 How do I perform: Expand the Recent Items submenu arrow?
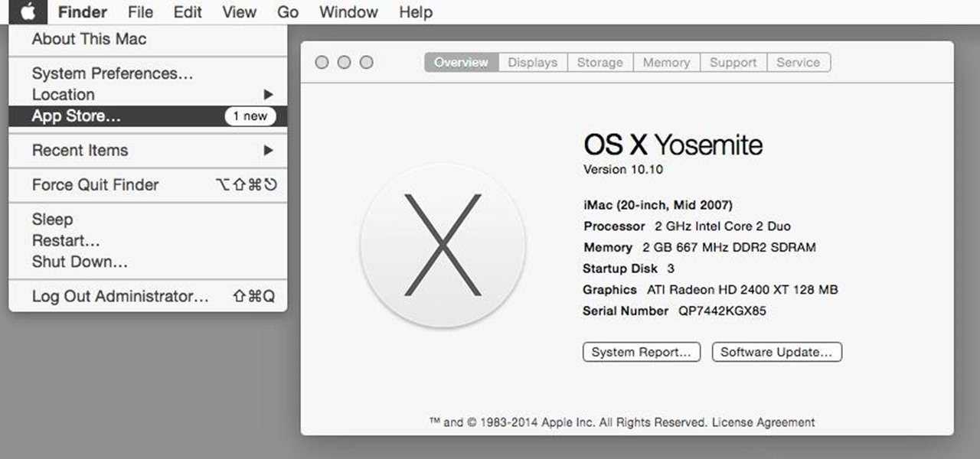[268, 151]
